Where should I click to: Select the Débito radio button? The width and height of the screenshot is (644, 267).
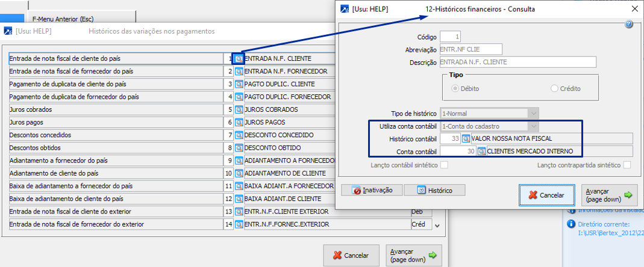pos(455,88)
